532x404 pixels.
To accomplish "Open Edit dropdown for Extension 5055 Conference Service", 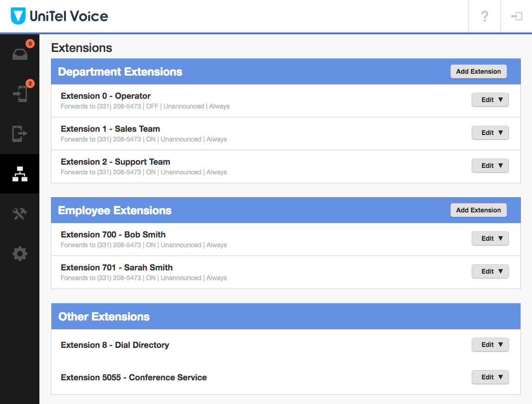I will 490,377.
